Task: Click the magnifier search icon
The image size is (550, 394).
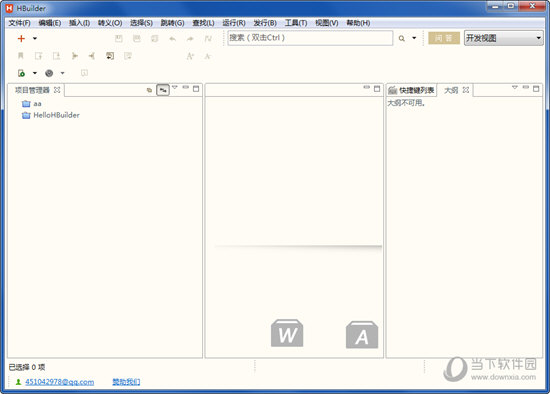Action: pyautogui.click(x=402, y=39)
